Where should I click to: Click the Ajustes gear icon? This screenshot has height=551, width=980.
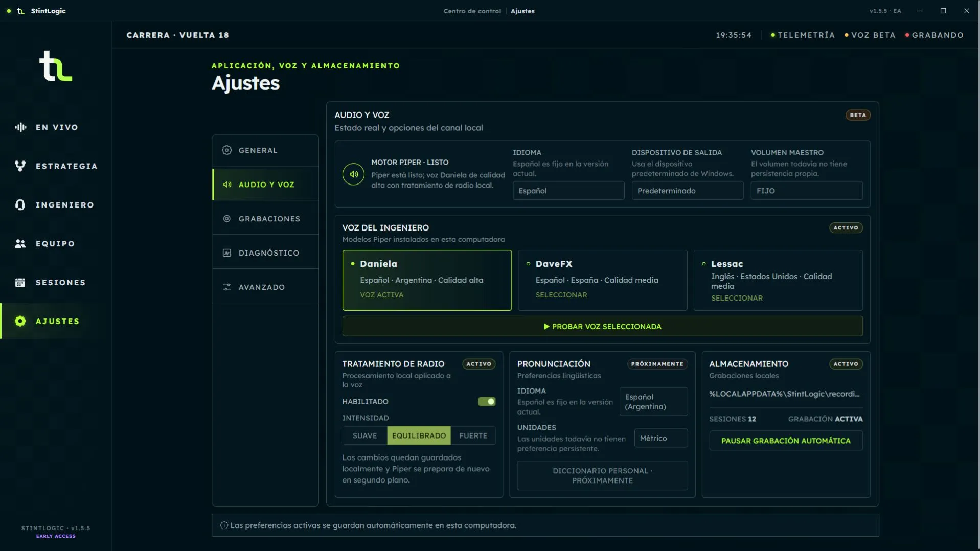(x=20, y=322)
